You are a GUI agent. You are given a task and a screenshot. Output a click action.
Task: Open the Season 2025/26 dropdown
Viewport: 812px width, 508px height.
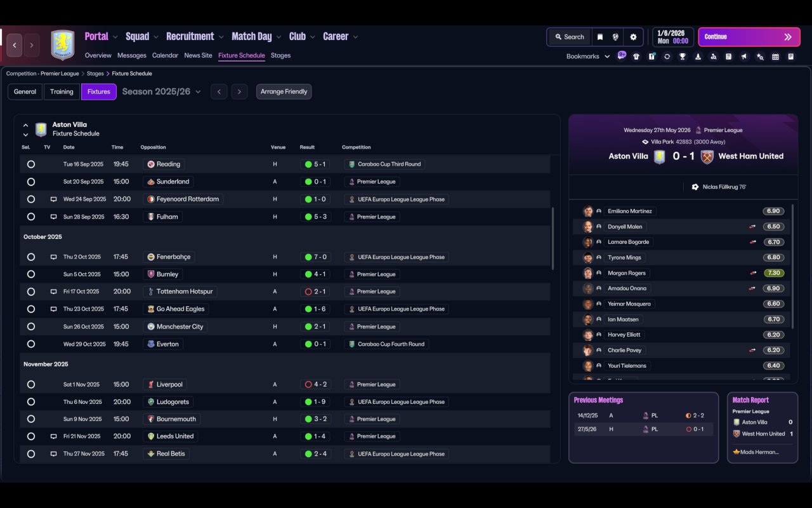(x=161, y=91)
